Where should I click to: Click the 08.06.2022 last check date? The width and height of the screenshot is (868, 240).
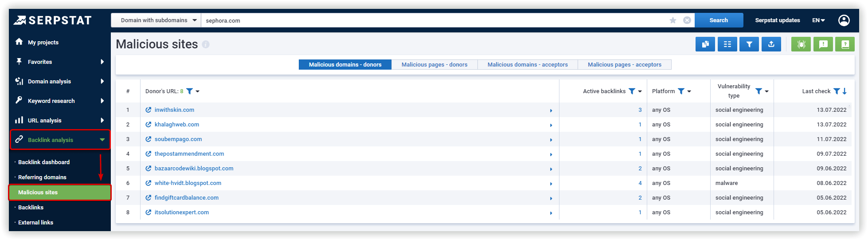(x=832, y=183)
